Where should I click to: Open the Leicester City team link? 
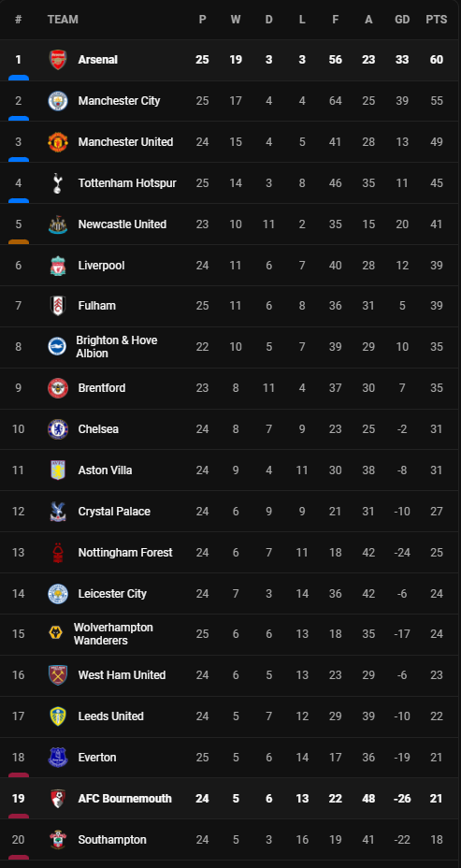[x=112, y=593]
